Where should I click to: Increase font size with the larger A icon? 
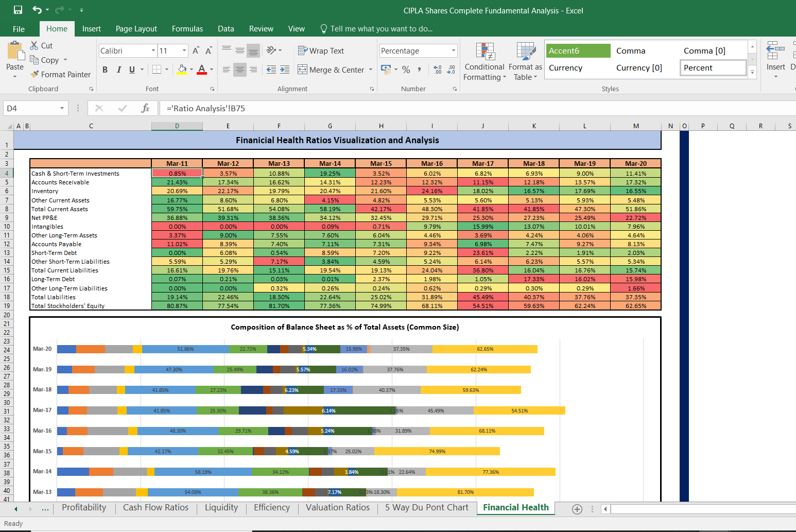(x=196, y=50)
